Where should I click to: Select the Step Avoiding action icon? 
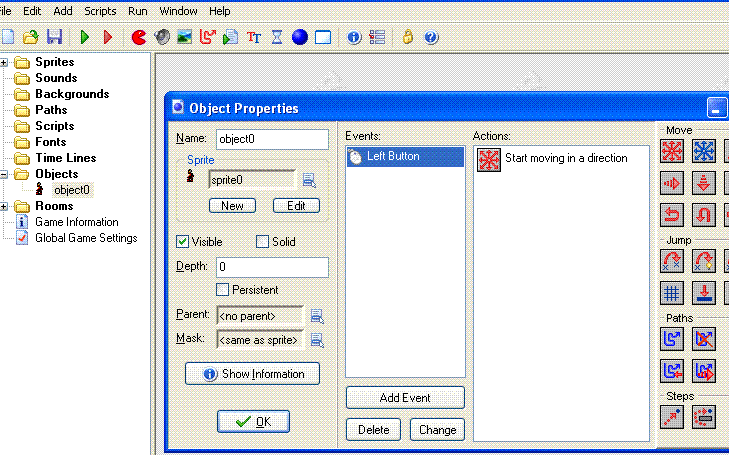(x=703, y=417)
